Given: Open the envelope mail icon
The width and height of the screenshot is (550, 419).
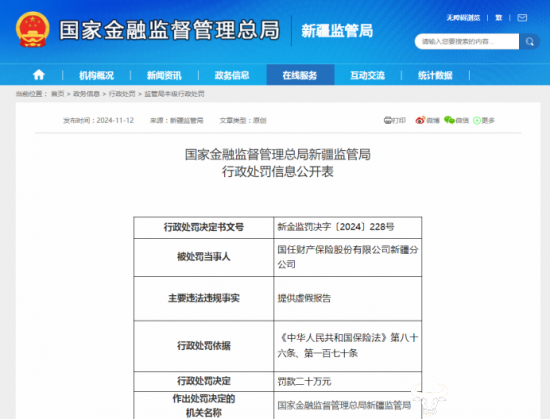Looking at the screenshot, I should tap(522, 18).
